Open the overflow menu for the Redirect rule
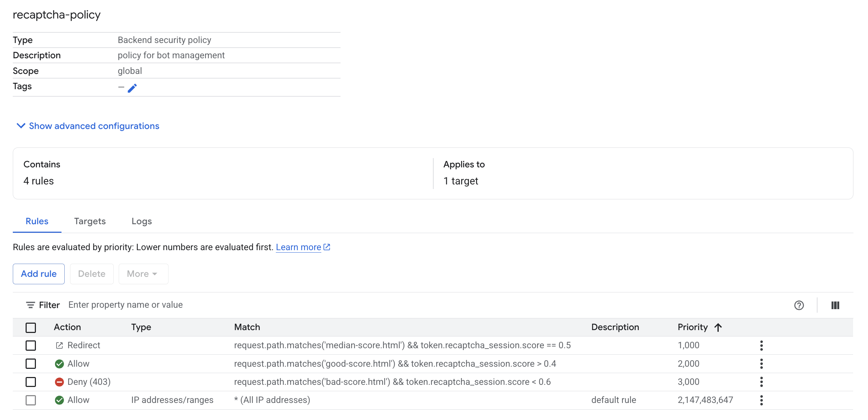 pos(761,345)
